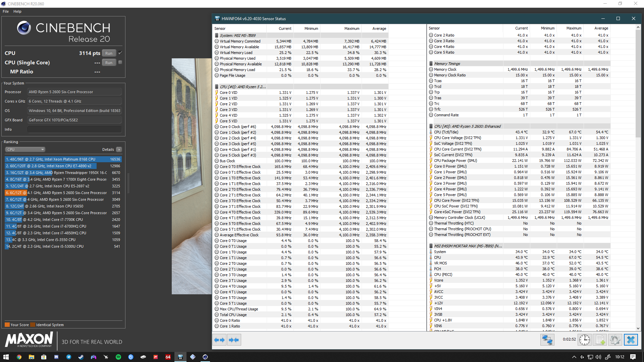Click the Maximum column header in left pane
Viewport: 644px width, 362px height.
pyautogui.click(x=341, y=28)
